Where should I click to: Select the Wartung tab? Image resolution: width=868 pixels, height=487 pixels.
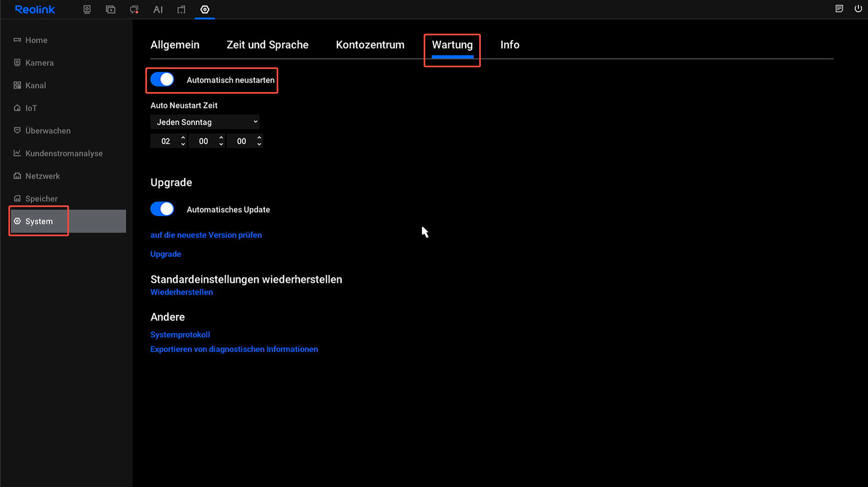pos(452,45)
